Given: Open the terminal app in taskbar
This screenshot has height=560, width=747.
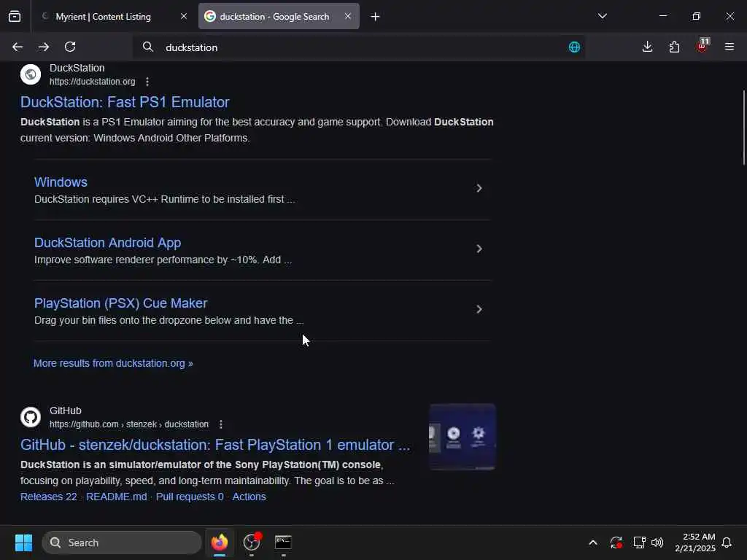Looking at the screenshot, I should [283, 542].
